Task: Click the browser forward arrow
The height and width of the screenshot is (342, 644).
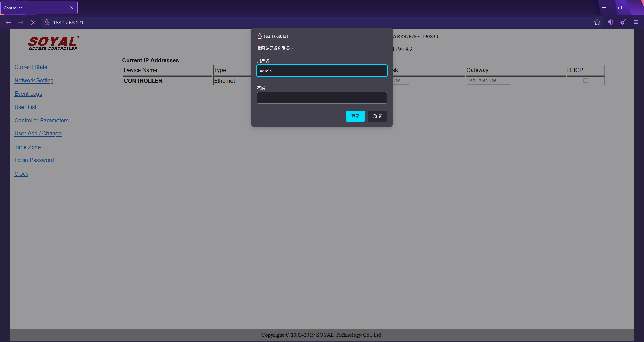Action: (21, 22)
